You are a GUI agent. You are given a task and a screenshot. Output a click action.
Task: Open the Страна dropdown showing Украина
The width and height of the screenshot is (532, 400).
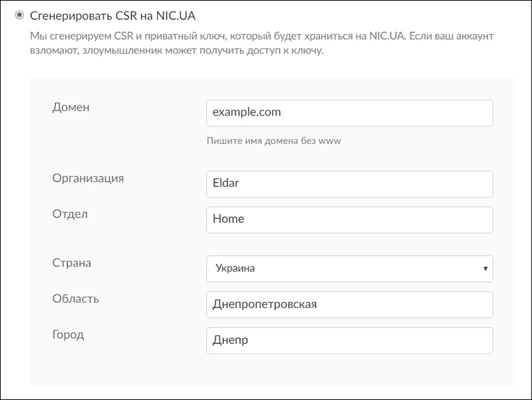(x=349, y=269)
